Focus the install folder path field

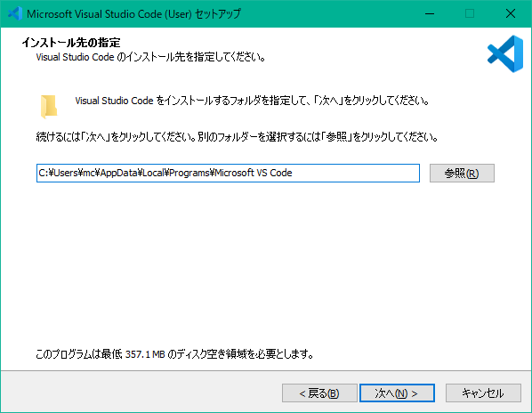[228, 173]
